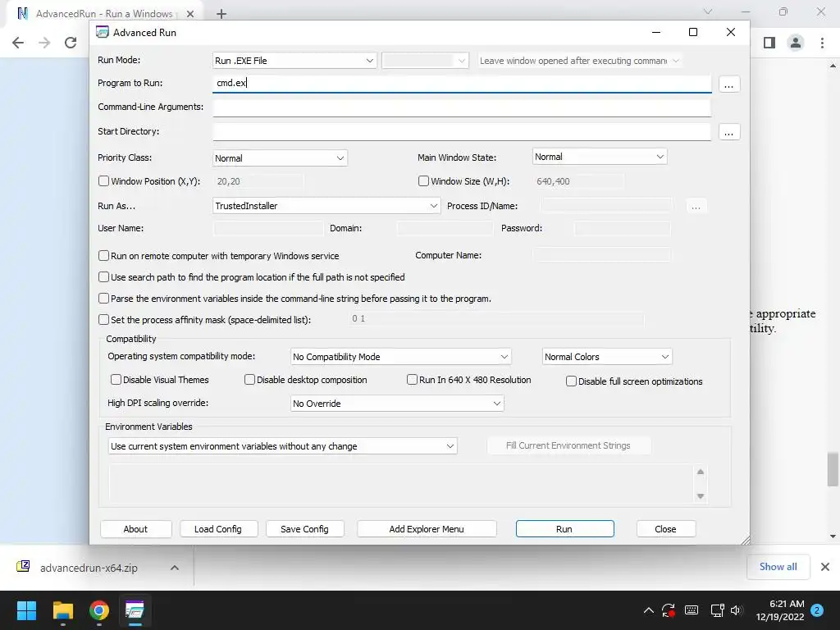Screen dimensions: 840x630
Task: Focus the Program to Run field
Action: click(462, 83)
